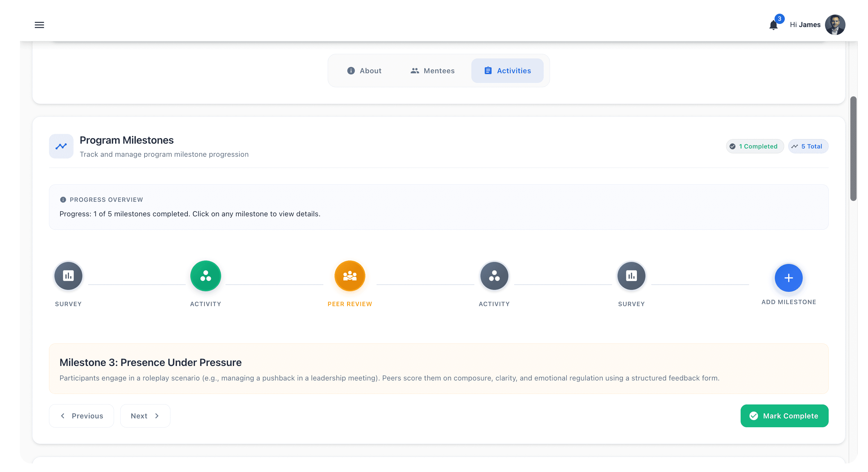Select the green completed Activity milestone
This screenshot has width=868, height=472.
205,276
